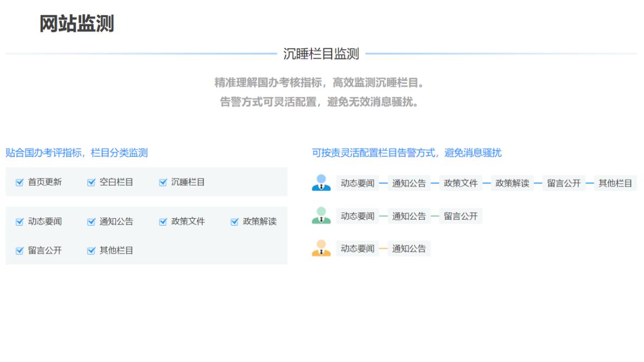Click 留言公开 tag in green user row
This screenshot has width=644, height=362.
tap(460, 216)
